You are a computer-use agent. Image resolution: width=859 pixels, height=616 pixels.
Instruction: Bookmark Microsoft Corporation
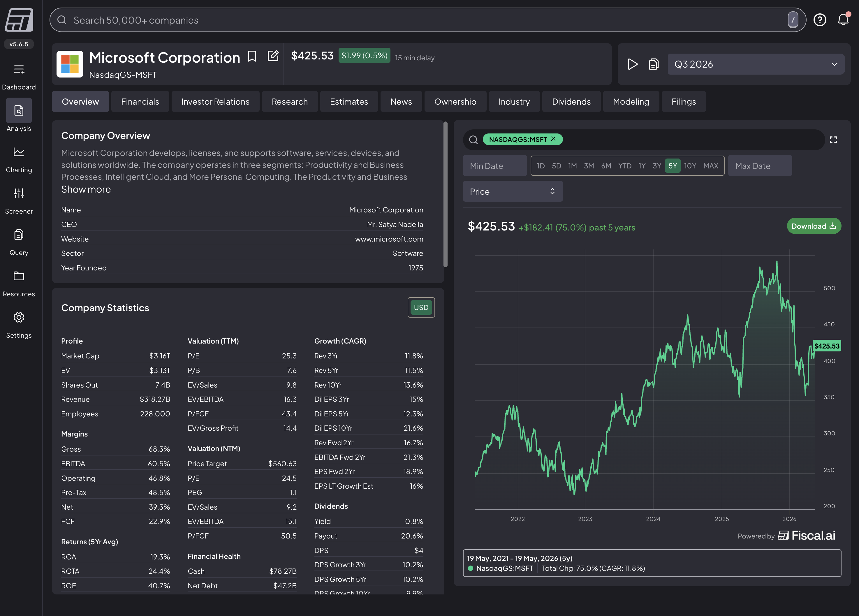click(x=252, y=56)
